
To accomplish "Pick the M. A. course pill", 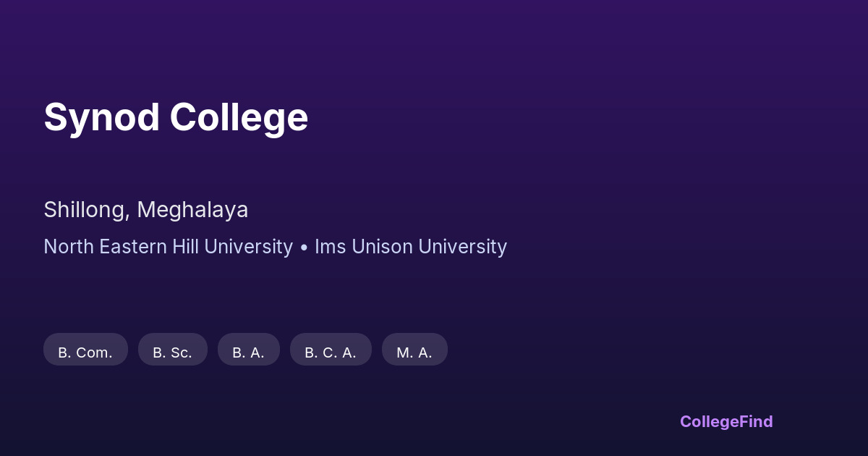I will point(414,352).
